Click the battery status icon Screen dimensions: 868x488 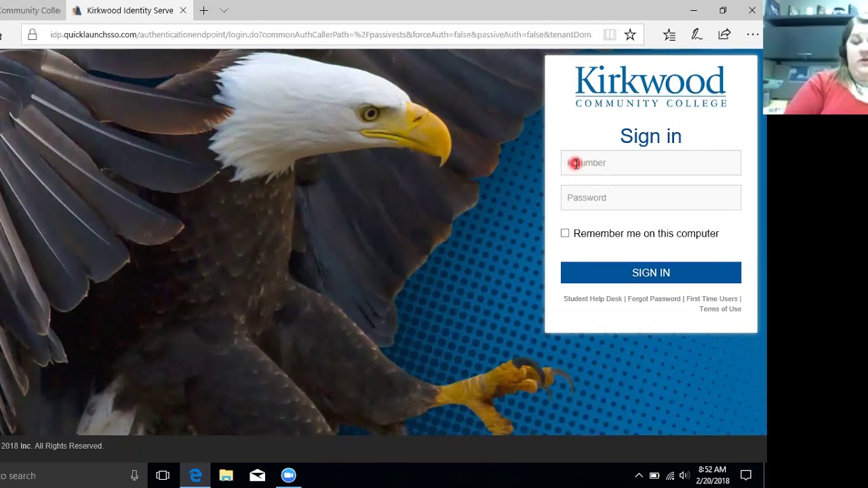(x=654, y=476)
